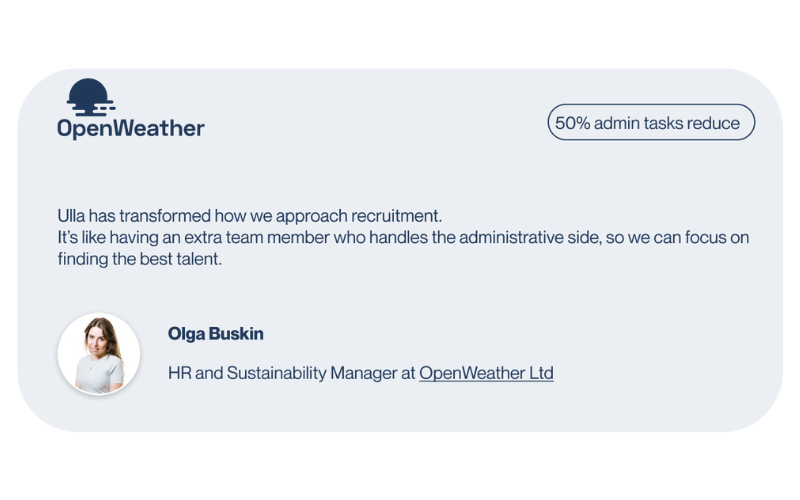Viewport: 800px width, 500px height.
Task: Click the "HR and Sustainability Manager at" text
Action: (292, 373)
